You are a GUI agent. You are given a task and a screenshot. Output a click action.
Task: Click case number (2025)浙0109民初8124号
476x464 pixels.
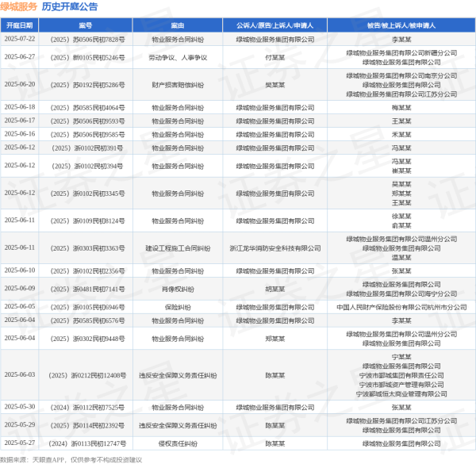(x=87, y=220)
